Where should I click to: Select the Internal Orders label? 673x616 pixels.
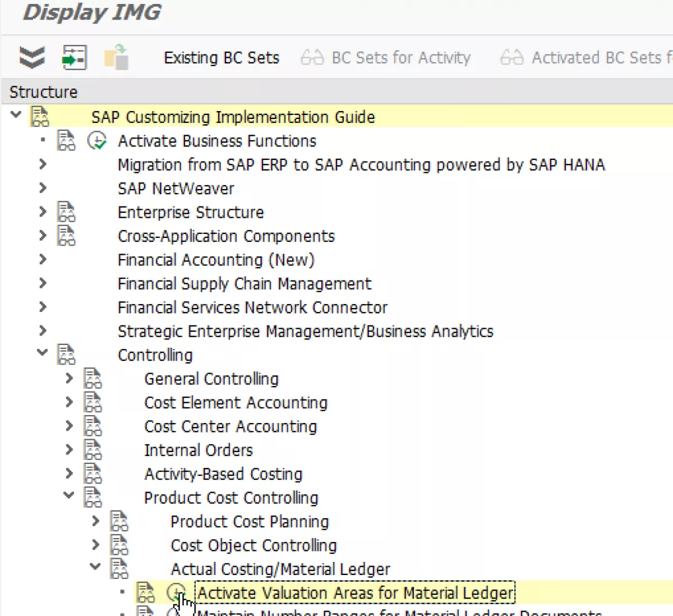[199, 450]
